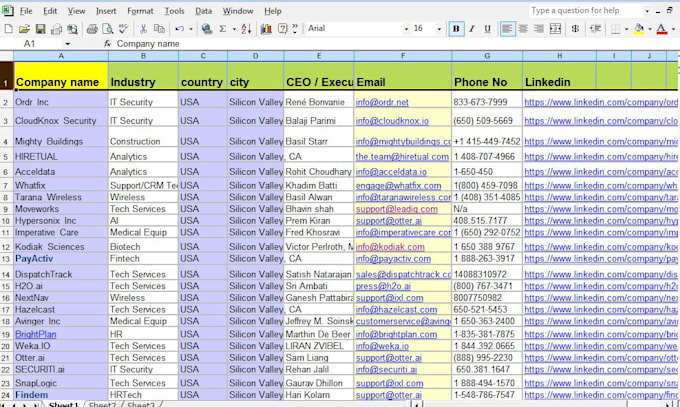Open the Arial font name dropdown

406,29
